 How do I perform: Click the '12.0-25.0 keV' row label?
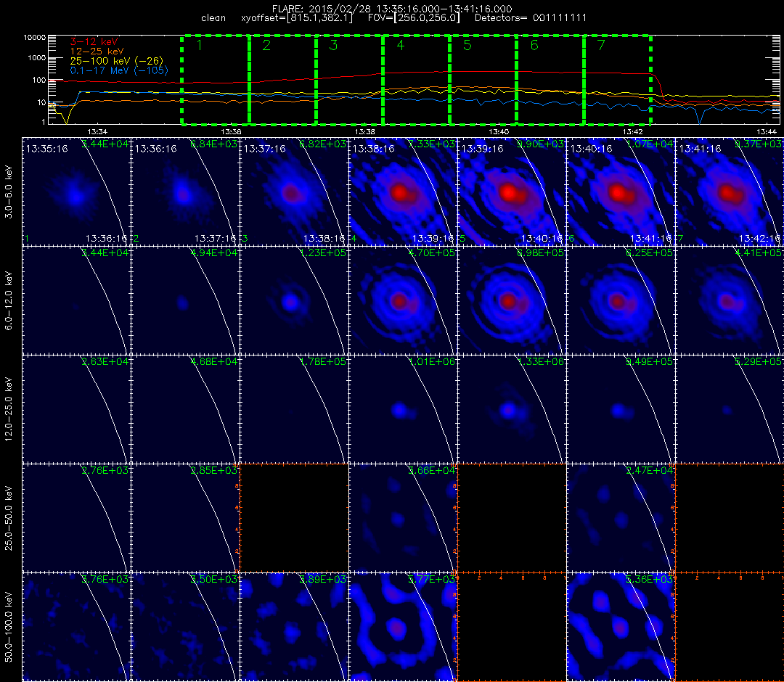[x=9, y=410]
